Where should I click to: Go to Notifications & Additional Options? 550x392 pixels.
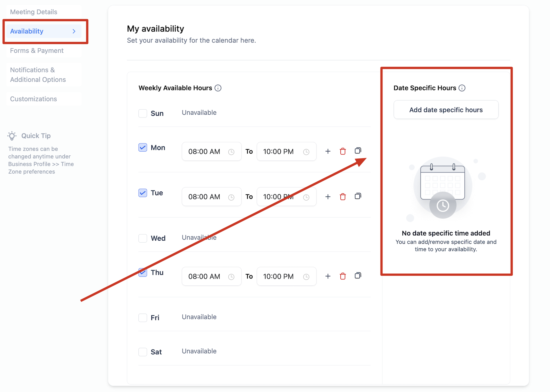(38, 75)
